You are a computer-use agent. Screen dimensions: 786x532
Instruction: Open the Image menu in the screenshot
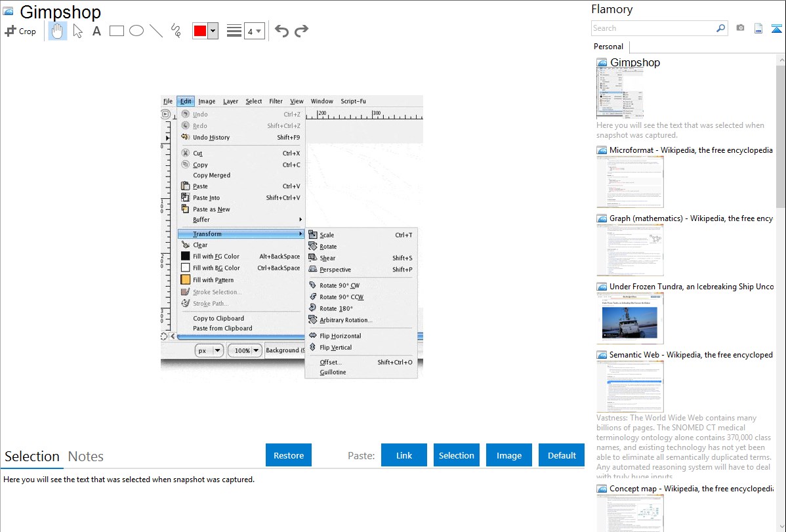coord(207,101)
